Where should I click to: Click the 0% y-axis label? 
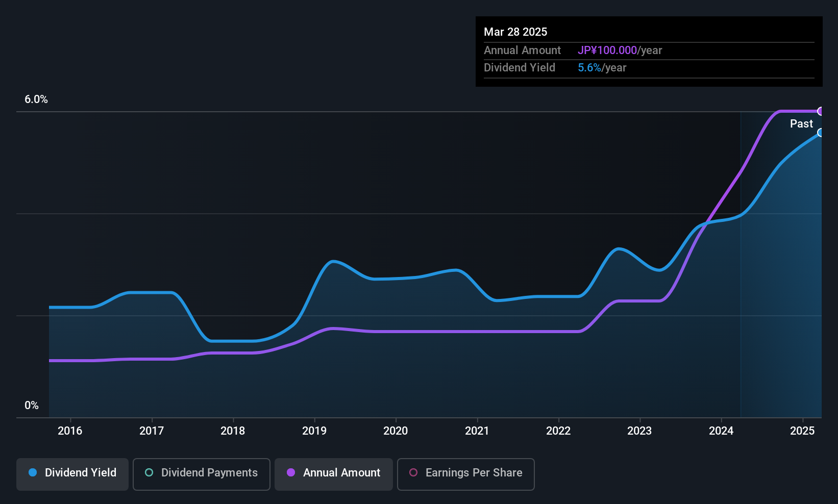(32, 406)
